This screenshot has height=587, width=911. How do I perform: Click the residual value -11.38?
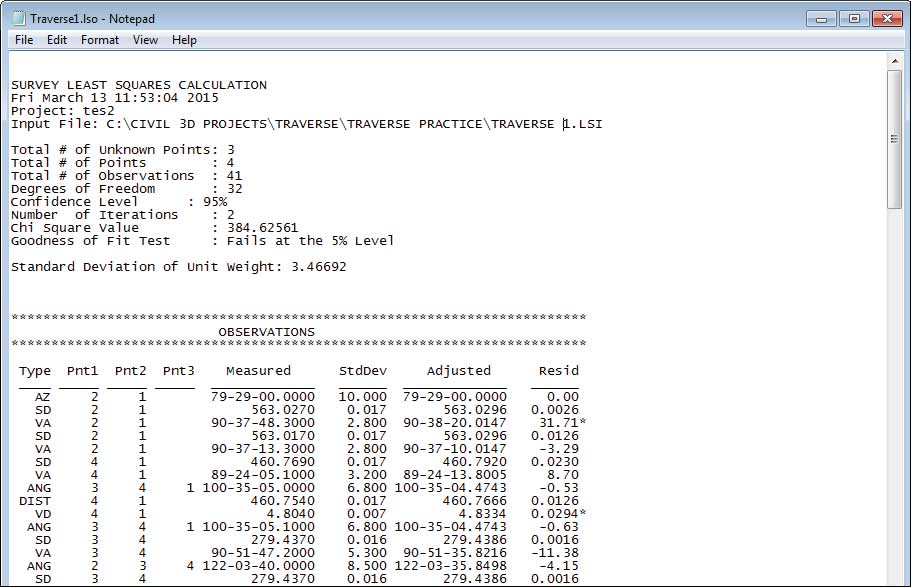[x=555, y=553]
